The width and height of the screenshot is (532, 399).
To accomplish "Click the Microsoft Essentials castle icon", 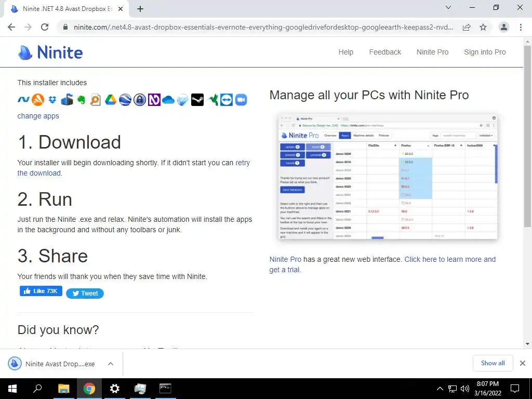I will pos(67,100).
